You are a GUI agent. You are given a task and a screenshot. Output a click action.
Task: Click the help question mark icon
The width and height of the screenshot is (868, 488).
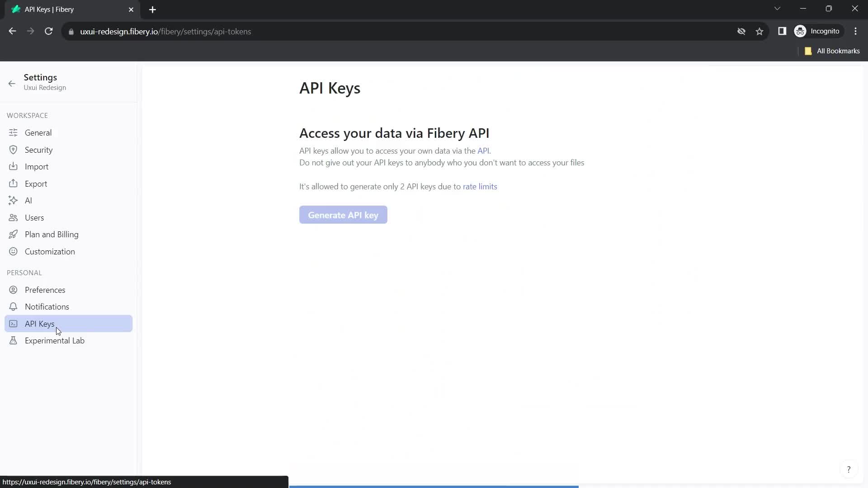(x=848, y=469)
